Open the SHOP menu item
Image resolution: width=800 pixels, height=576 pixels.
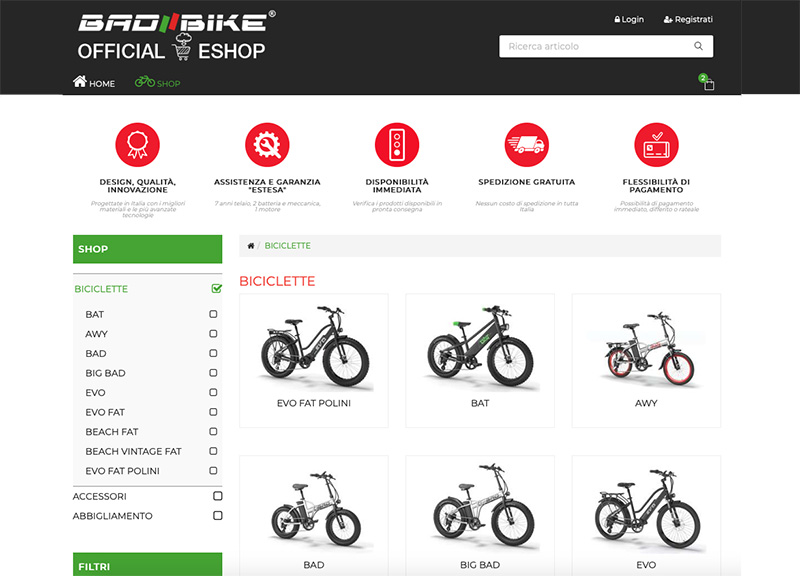(x=158, y=83)
